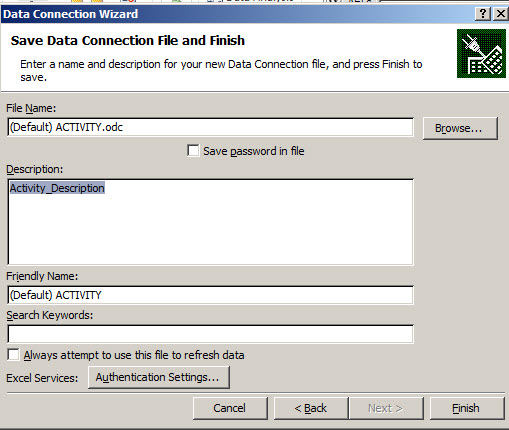Go to previous step with Back
509x430 pixels.
311,408
